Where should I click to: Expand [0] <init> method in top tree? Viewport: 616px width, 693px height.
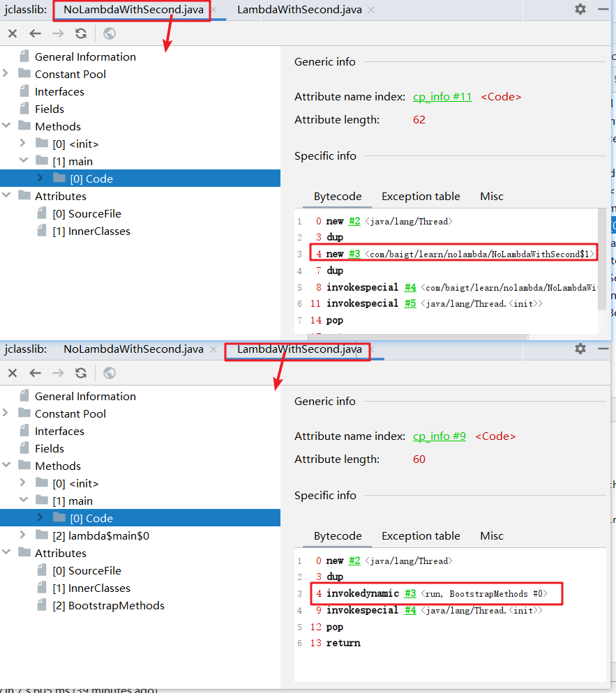[x=22, y=143]
